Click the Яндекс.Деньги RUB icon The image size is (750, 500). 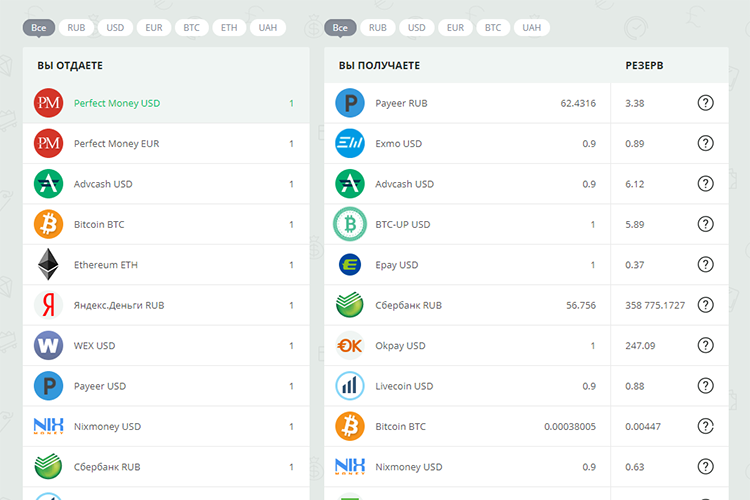[x=48, y=305]
